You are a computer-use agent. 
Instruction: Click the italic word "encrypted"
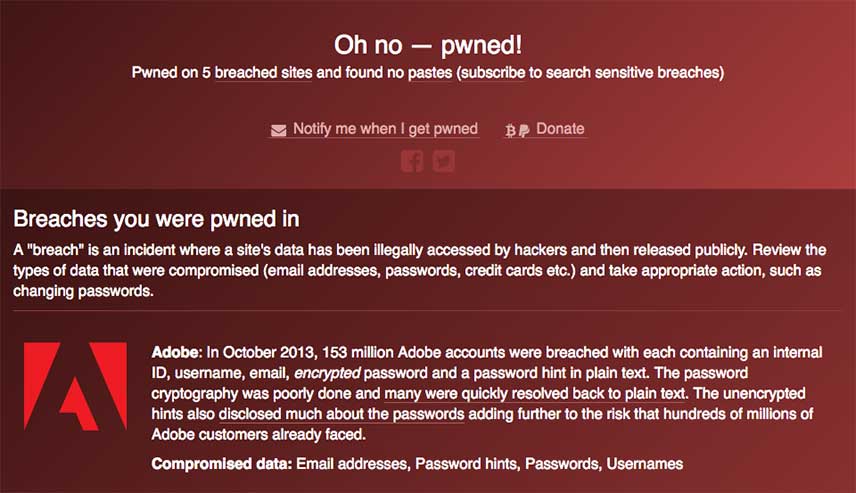[x=326, y=373]
